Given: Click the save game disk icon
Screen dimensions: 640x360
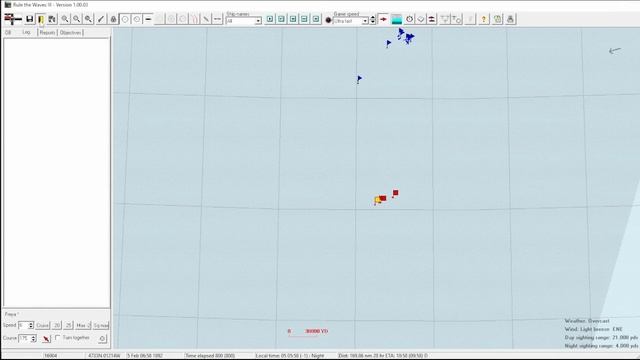Looking at the screenshot, I should (x=29, y=19).
